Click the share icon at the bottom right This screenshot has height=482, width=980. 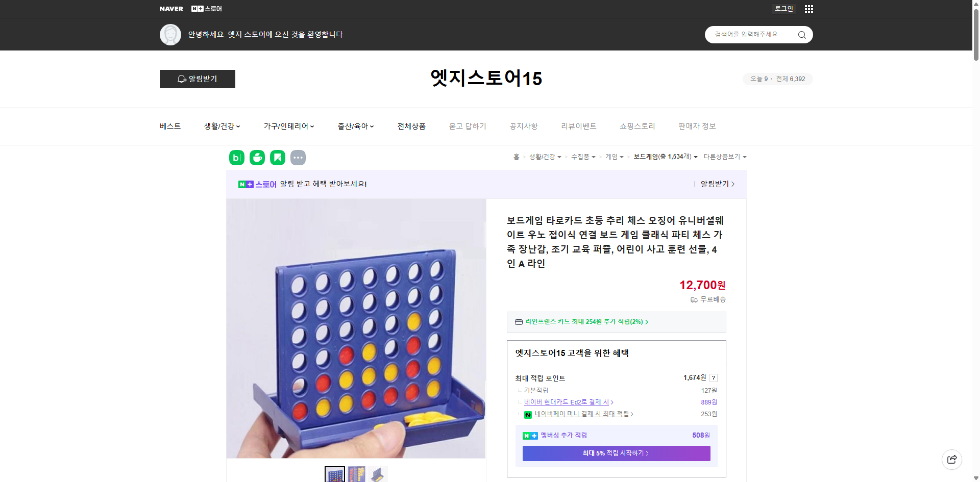click(952, 459)
